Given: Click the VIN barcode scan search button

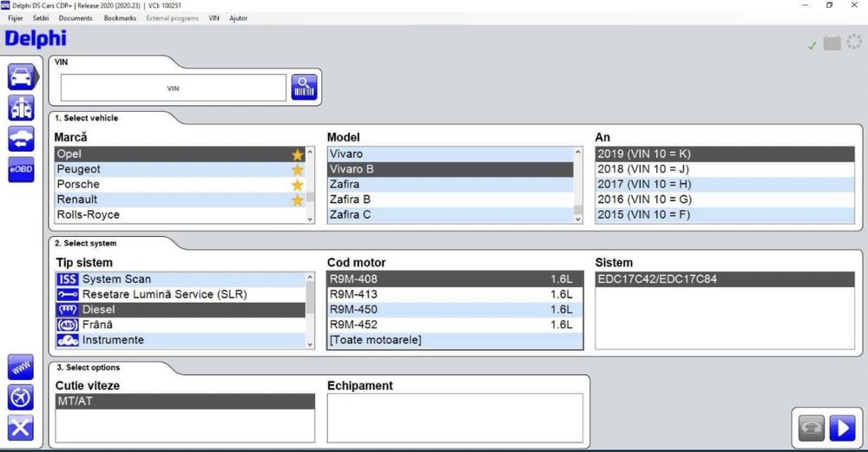Looking at the screenshot, I should 305,88.
